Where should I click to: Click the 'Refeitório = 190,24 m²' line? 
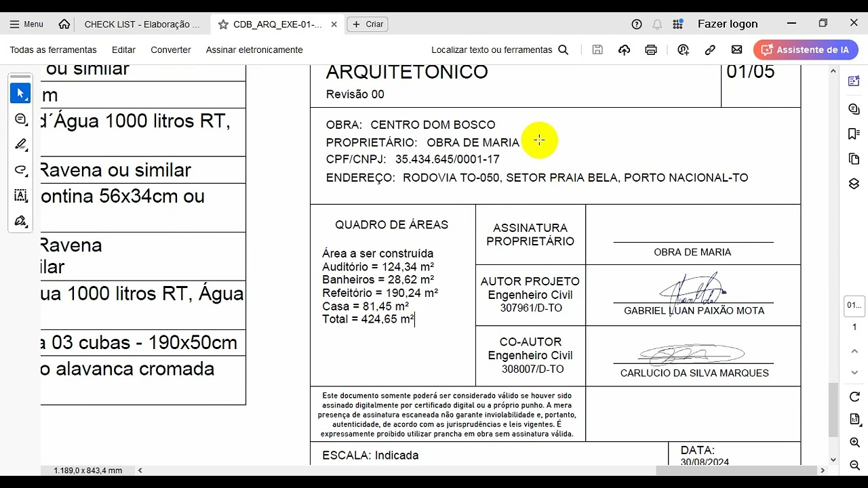[380, 293]
